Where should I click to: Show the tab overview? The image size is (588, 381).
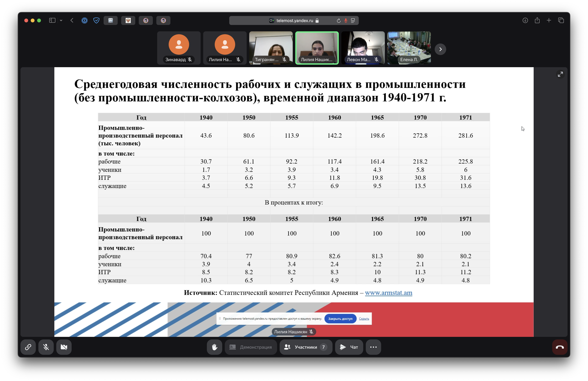[561, 20]
